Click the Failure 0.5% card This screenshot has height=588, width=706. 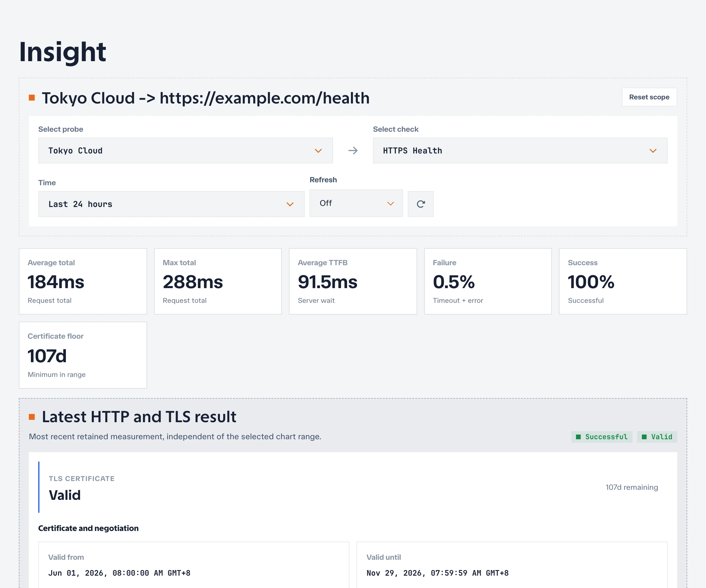(x=488, y=281)
